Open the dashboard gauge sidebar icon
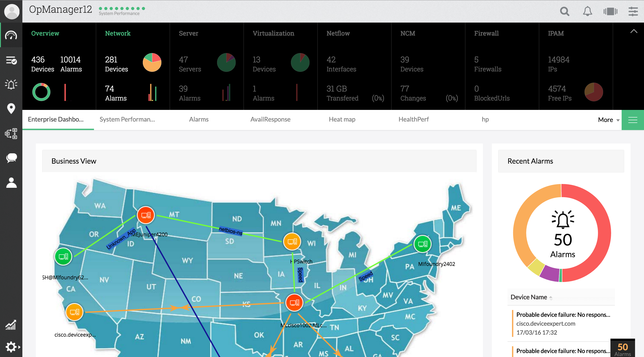 (11, 35)
